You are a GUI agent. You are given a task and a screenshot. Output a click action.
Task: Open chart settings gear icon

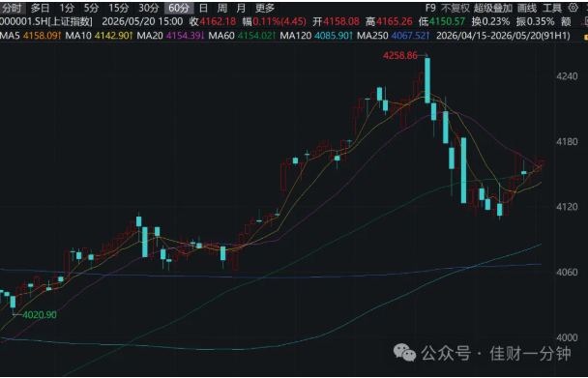click(x=573, y=8)
